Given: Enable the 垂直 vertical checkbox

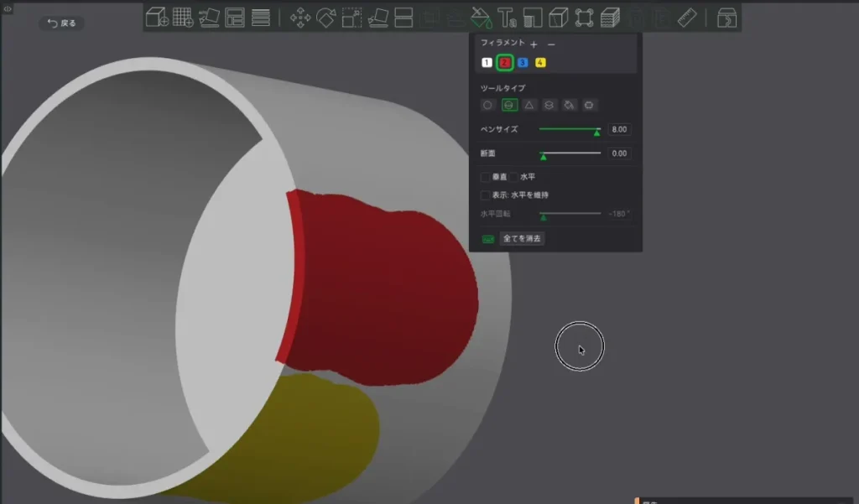Looking at the screenshot, I should point(485,177).
